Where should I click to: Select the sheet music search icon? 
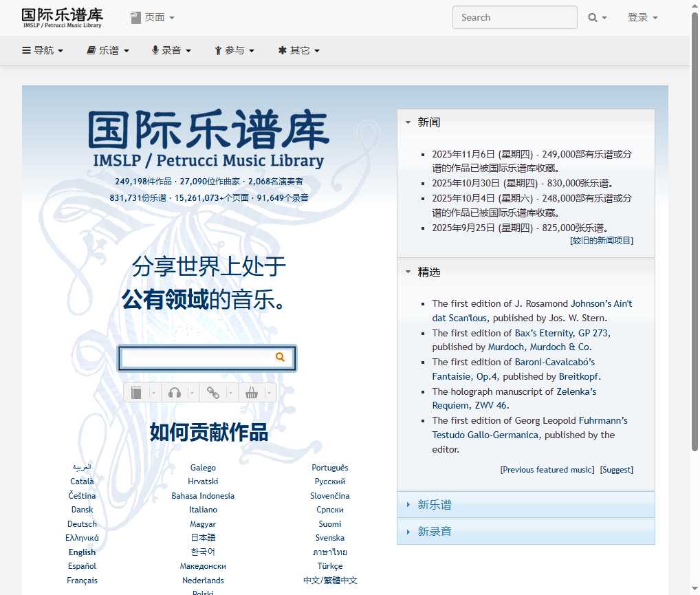click(136, 392)
